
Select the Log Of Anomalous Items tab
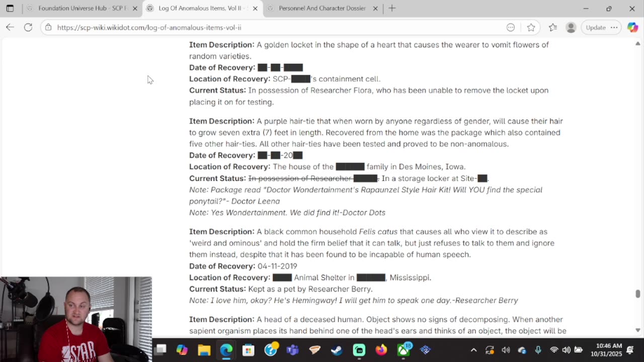click(x=203, y=9)
